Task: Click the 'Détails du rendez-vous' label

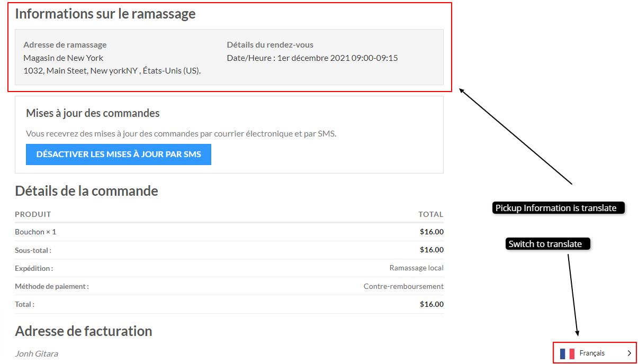Action: click(270, 45)
